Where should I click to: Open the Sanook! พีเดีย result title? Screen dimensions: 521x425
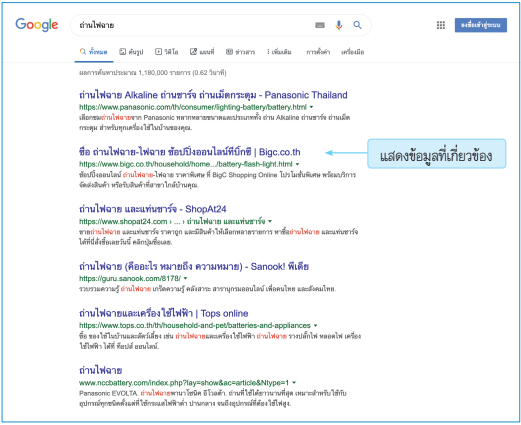click(194, 267)
